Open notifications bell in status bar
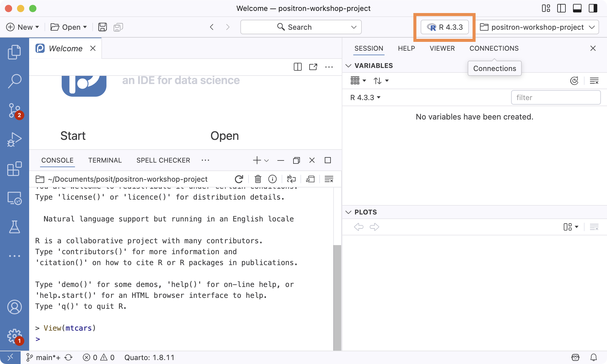This screenshot has width=607, height=364. tap(593, 357)
